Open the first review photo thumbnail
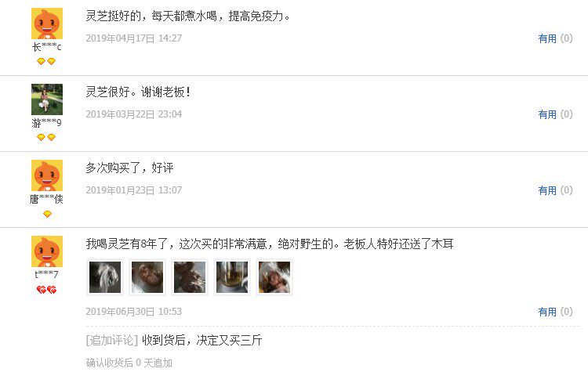The height and width of the screenshot is (372, 588). (x=105, y=277)
